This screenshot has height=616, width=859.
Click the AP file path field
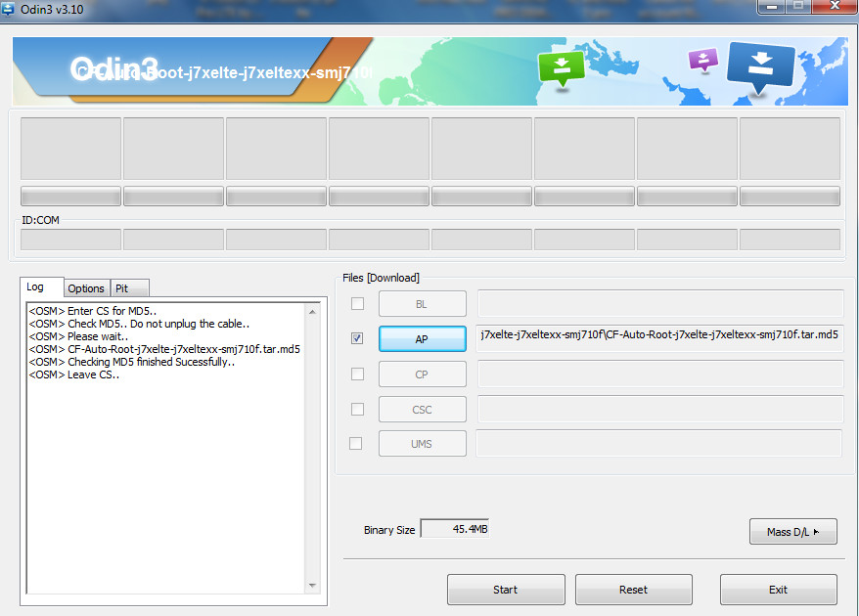point(660,338)
